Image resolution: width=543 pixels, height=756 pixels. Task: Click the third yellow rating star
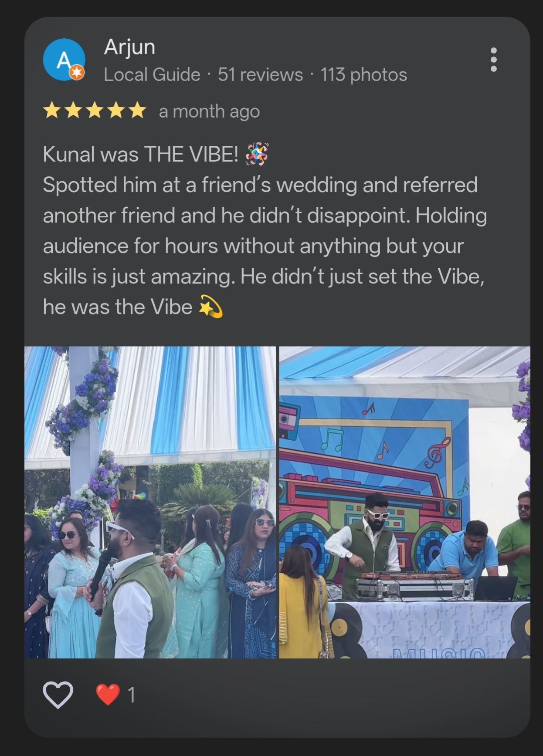[x=95, y=111]
